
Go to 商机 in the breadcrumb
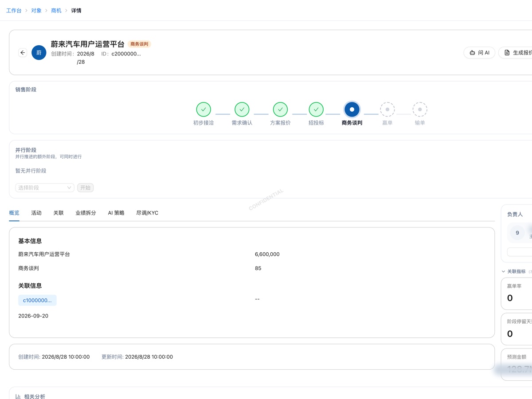(56, 10)
